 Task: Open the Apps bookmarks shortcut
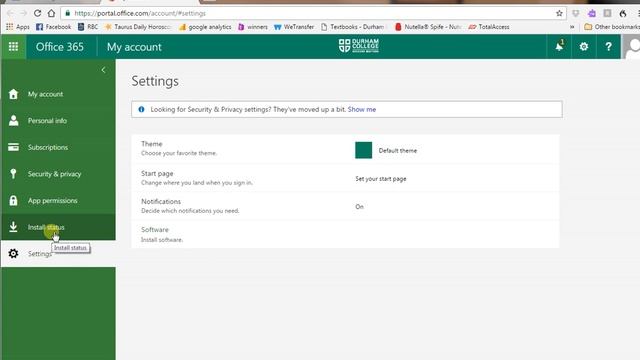point(18,27)
